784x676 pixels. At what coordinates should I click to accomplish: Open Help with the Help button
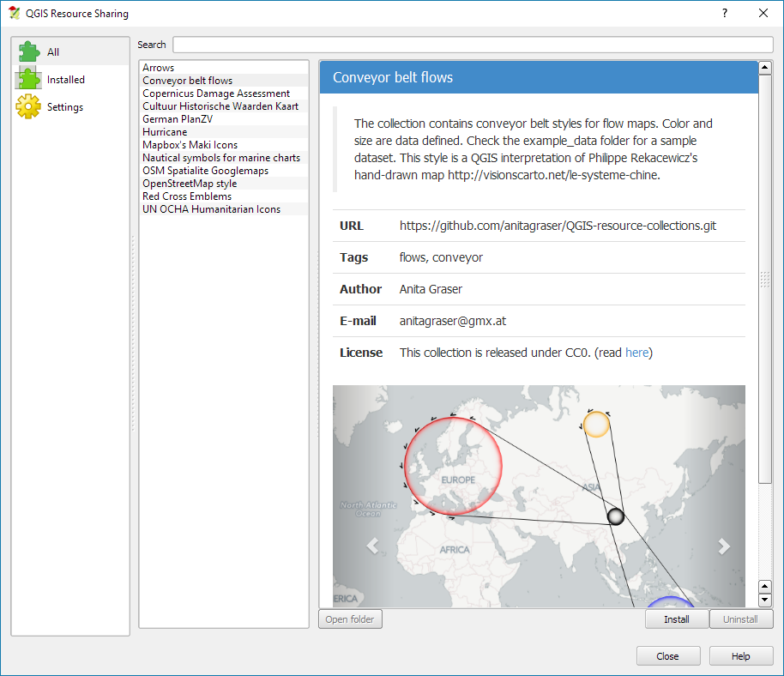(741, 656)
